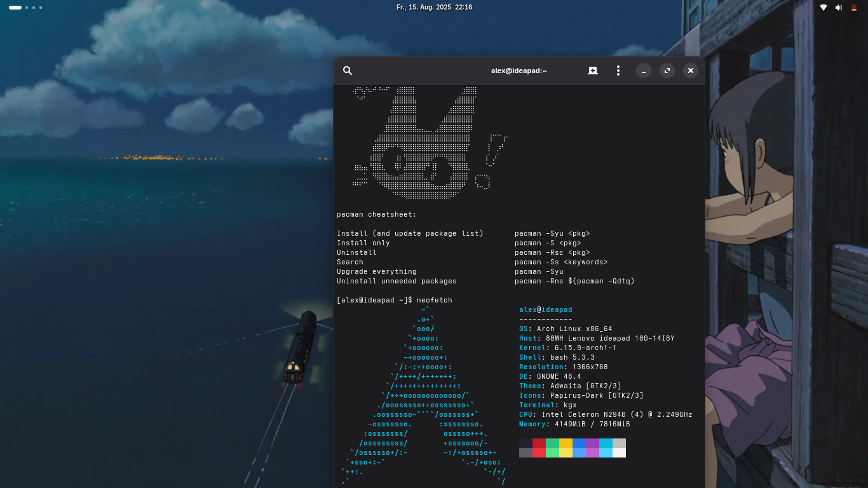Viewport: 868px width, 488px height.
Task: Click the "OS: Arch Linux x86_64" line
Action: [x=566, y=329]
